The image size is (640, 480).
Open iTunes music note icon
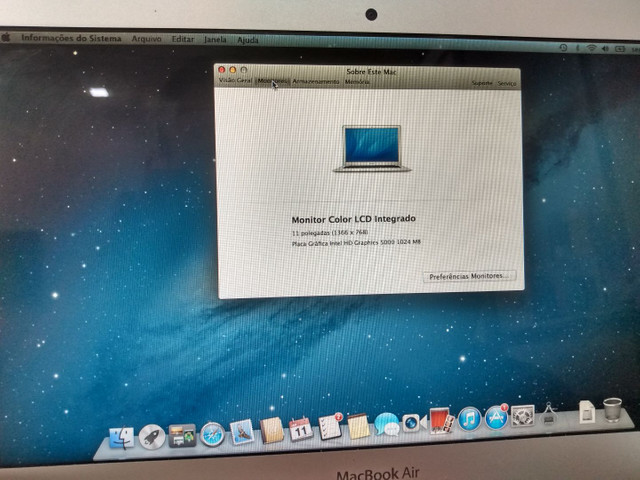469,419
